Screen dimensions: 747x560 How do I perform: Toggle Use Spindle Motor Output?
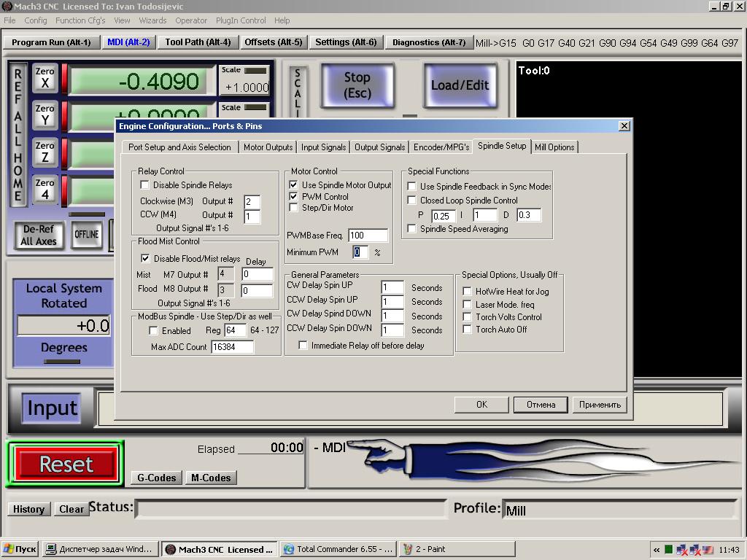[293, 184]
